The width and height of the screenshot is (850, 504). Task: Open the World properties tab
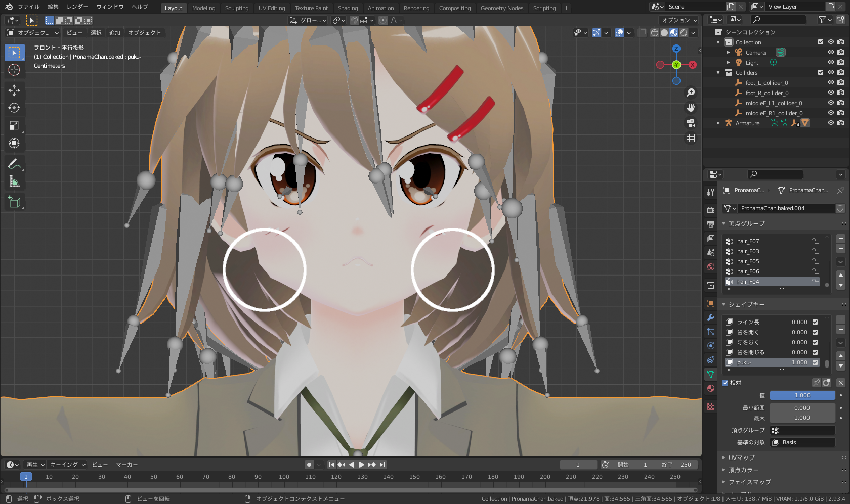[711, 267]
